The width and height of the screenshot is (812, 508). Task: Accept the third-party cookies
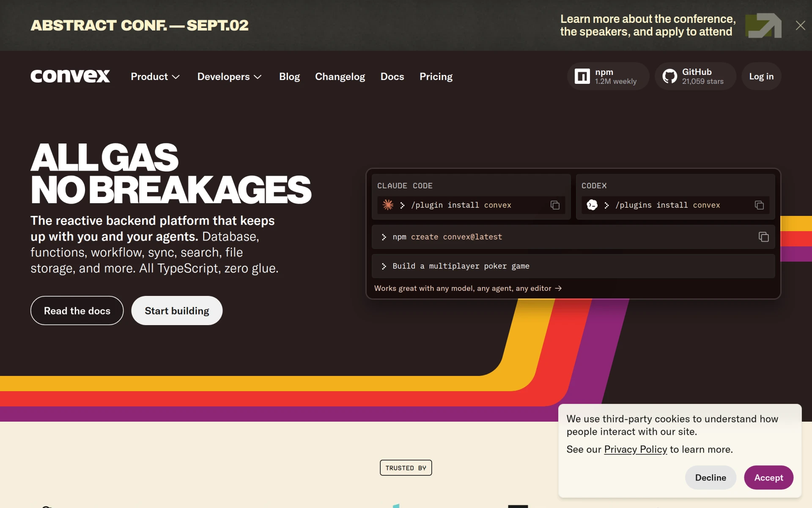click(768, 478)
